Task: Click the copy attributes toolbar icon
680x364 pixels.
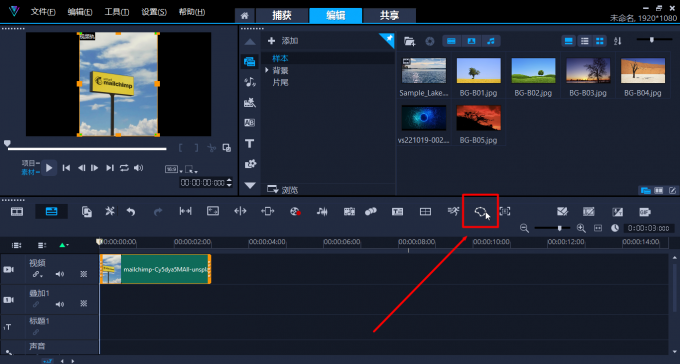Action: click(x=87, y=211)
